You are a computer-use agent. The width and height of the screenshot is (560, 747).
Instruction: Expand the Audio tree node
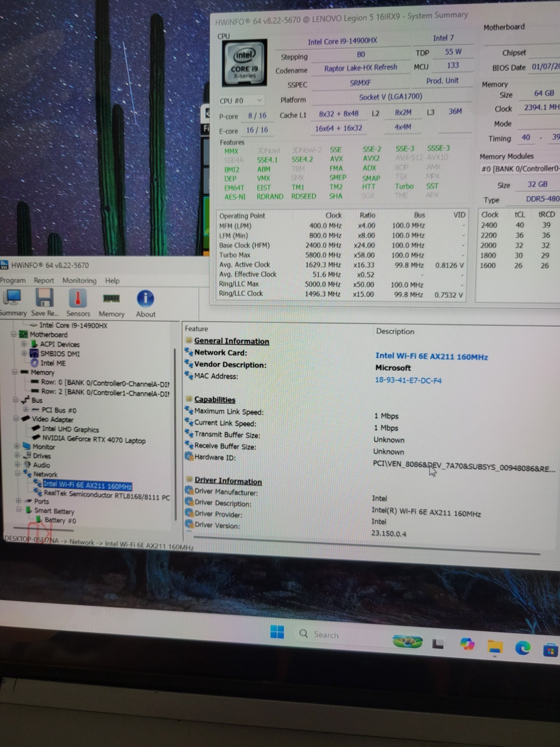point(17,465)
